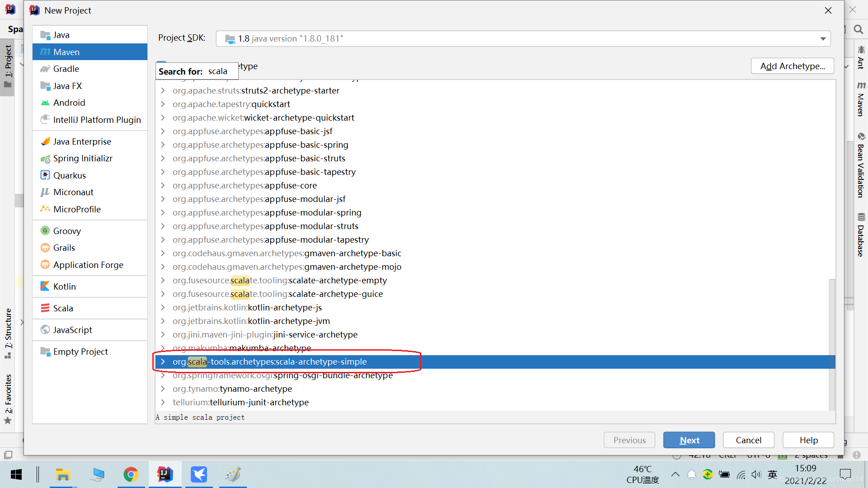Open the Database side panel tab
This screenshot has width=868, height=488.
click(x=861, y=235)
